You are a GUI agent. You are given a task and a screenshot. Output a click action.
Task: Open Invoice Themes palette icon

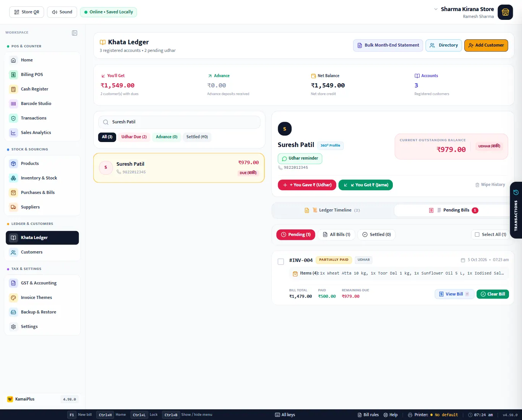click(x=13, y=297)
